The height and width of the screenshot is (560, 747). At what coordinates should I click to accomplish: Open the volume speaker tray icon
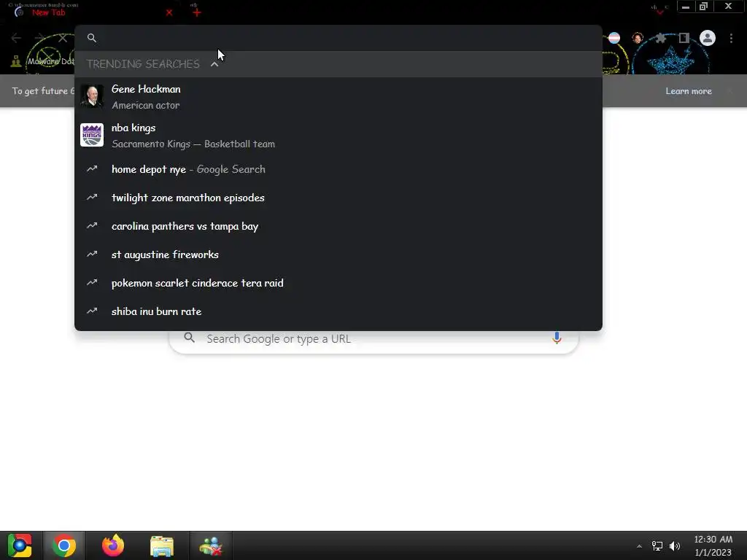[x=675, y=546]
